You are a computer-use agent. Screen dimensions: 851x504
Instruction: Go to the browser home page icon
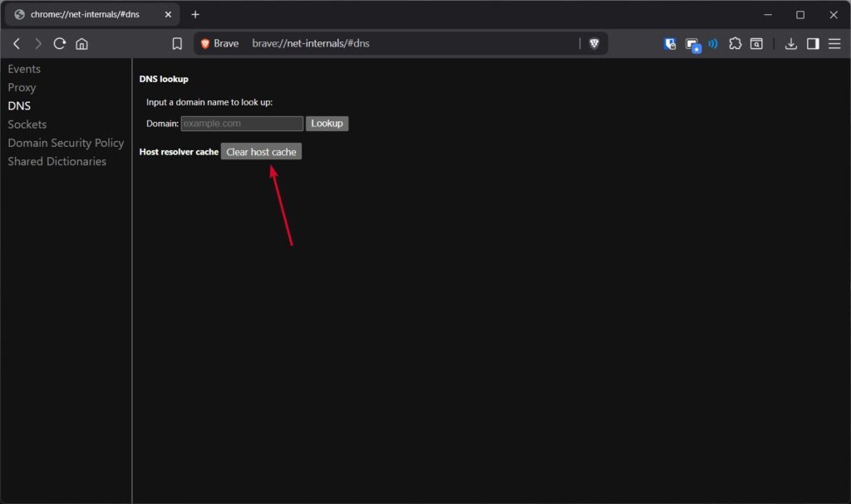(x=81, y=43)
